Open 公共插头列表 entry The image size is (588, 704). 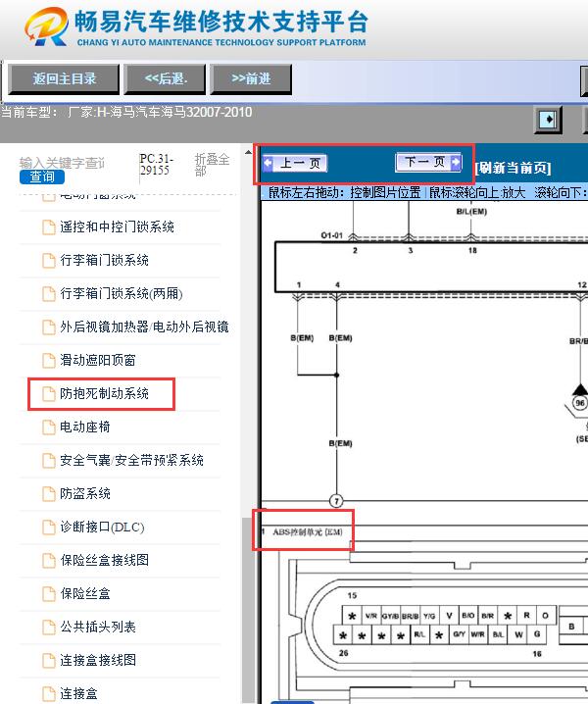point(98,627)
